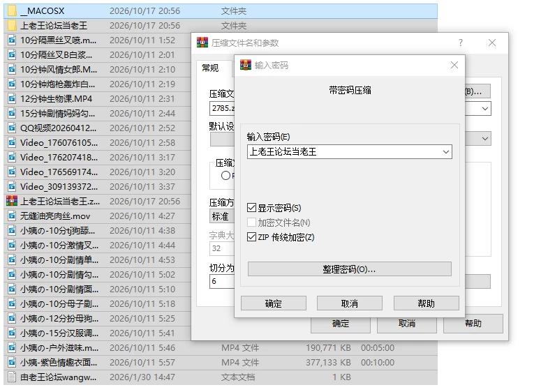Click the QQ视频 video file icon
Viewport: 548px width, 392px height.
(12, 128)
